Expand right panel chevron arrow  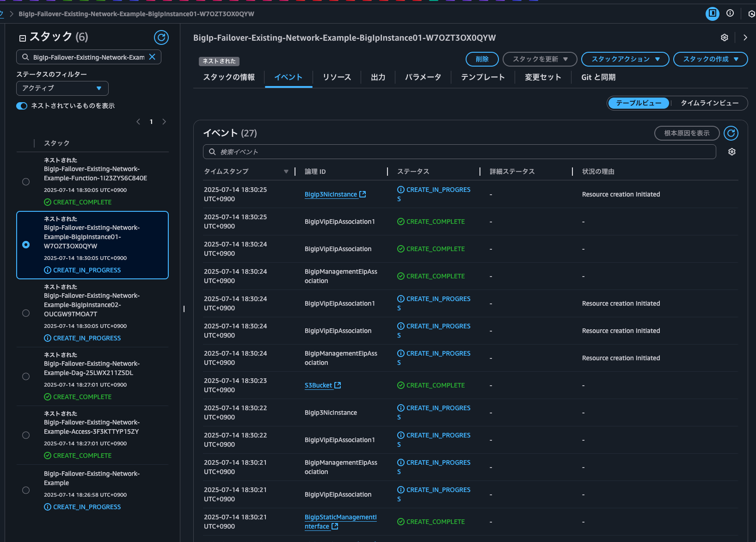[x=745, y=37]
